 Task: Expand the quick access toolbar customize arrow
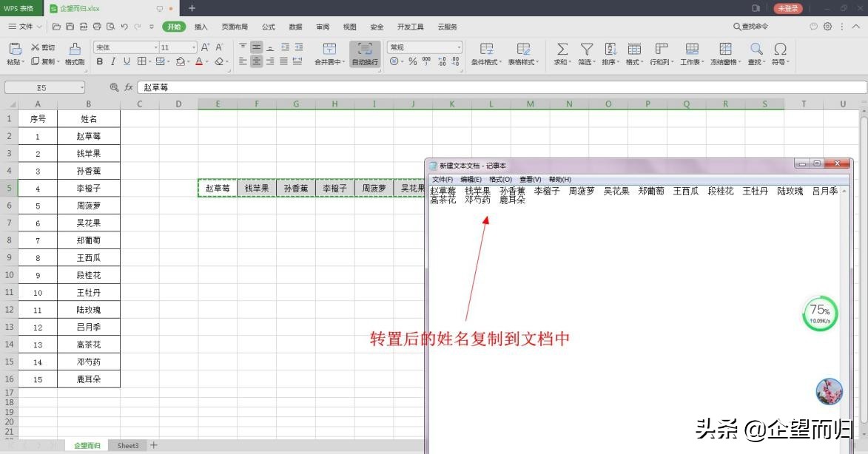coord(152,27)
